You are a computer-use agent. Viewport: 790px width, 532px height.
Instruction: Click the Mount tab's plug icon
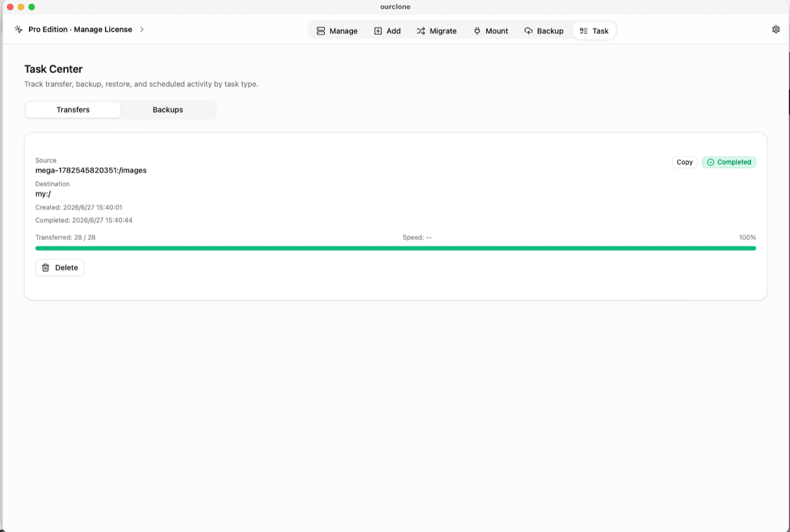click(x=476, y=31)
